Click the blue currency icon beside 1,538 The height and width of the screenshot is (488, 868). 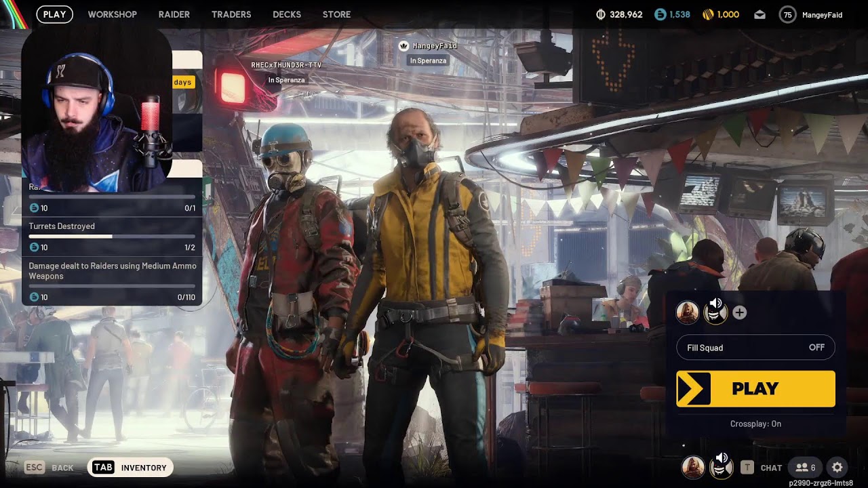tap(660, 14)
